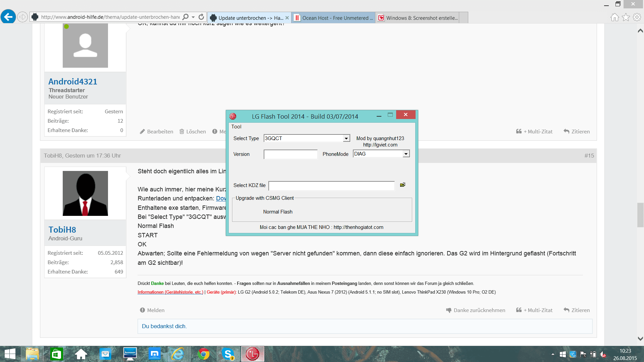This screenshot has height=362, width=644.
Task: Launch the Windows Store taskbar icon
Action: pos(56,354)
